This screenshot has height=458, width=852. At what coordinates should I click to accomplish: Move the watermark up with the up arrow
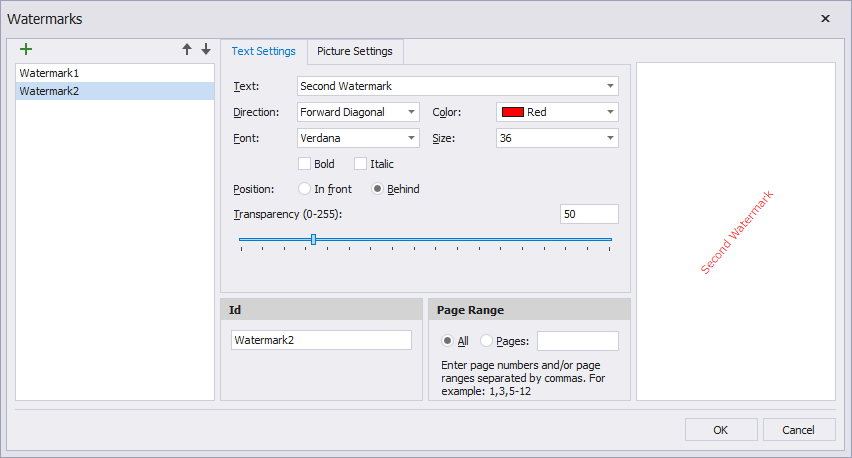tap(187, 49)
